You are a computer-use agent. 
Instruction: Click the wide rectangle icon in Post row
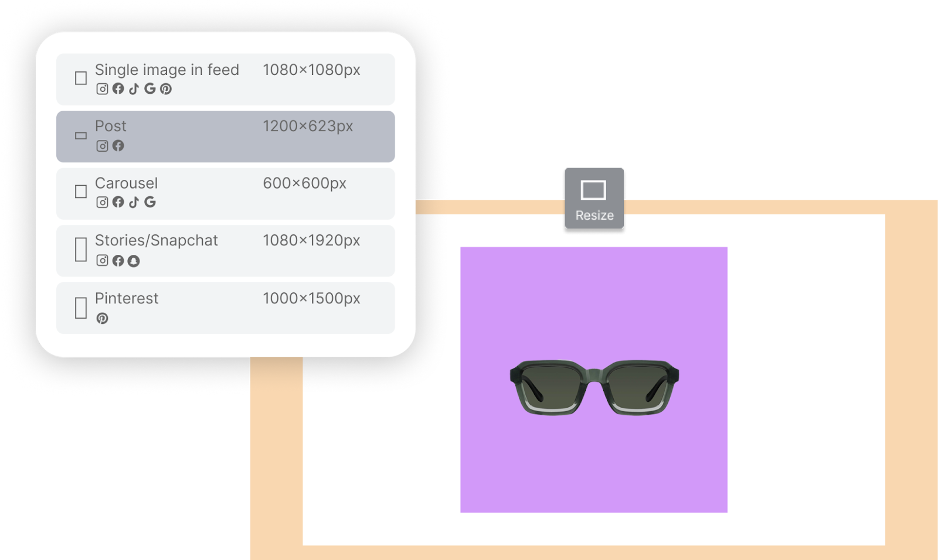pyautogui.click(x=81, y=135)
